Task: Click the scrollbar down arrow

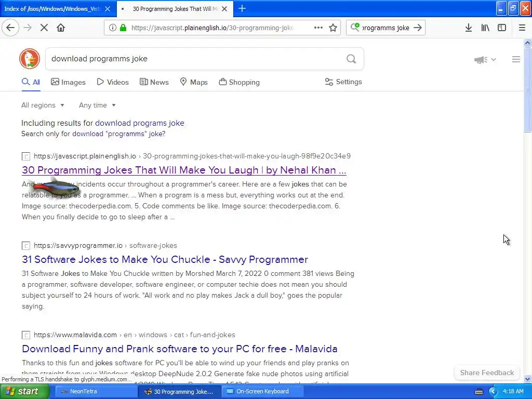Action: pyautogui.click(x=527, y=379)
